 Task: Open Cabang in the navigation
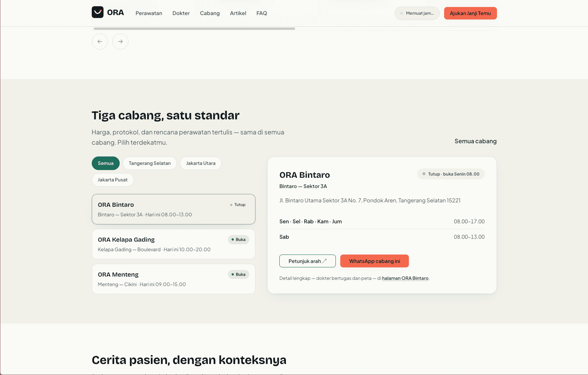210,13
